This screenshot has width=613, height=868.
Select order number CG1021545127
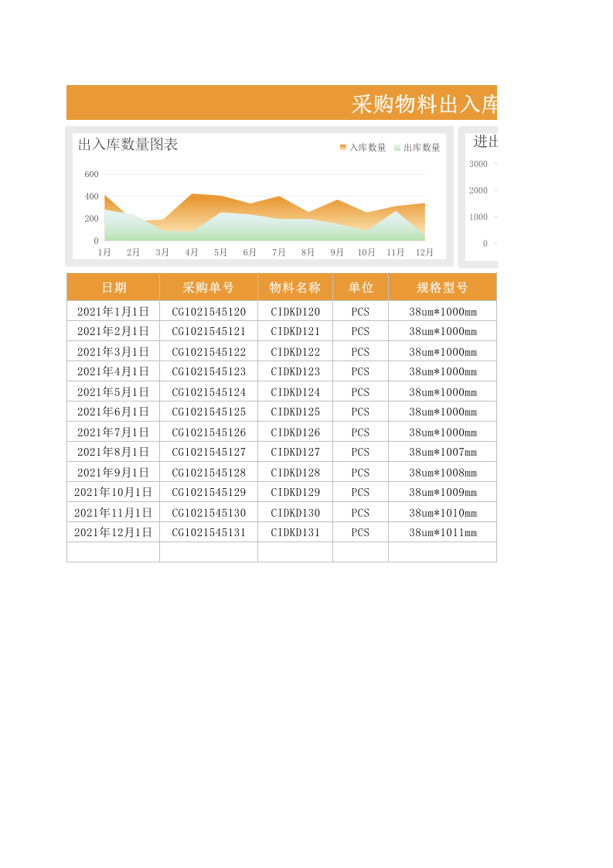(x=209, y=452)
